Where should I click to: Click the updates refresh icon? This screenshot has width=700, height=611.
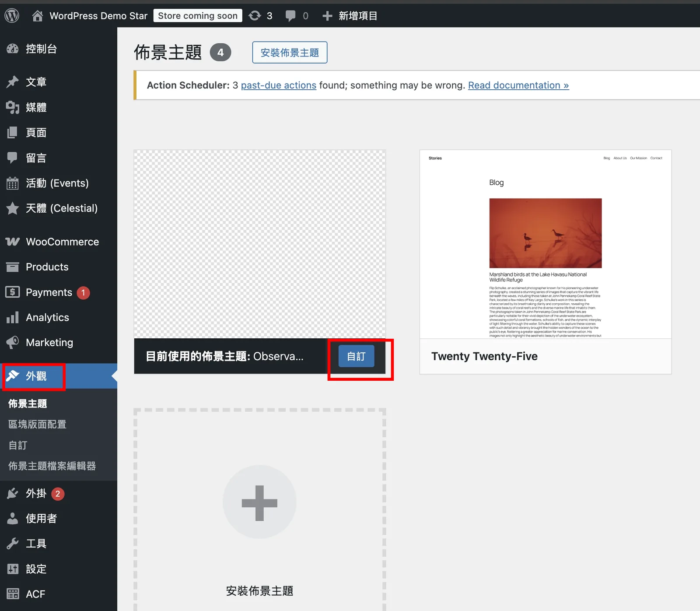coord(255,16)
